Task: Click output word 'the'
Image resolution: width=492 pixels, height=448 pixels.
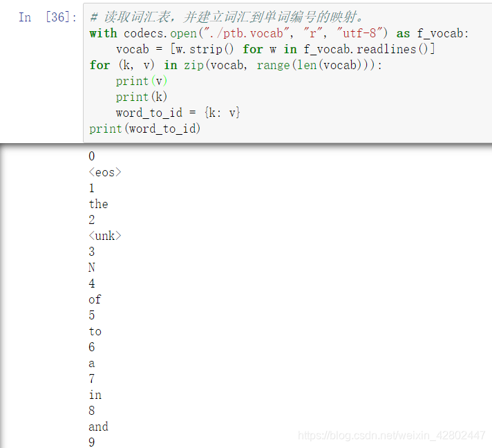Action: [x=99, y=204]
